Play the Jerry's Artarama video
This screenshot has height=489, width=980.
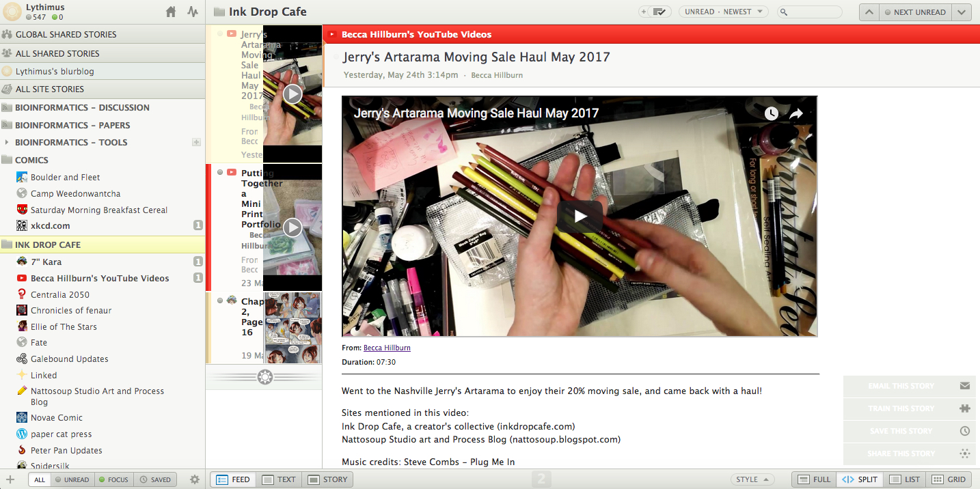[x=580, y=216]
